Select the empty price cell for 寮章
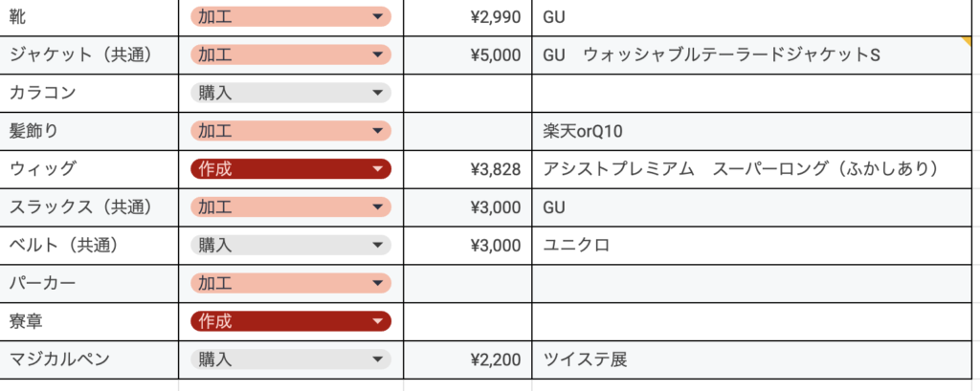980x391 pixels. pyautogui.click(x=467, y=321)
